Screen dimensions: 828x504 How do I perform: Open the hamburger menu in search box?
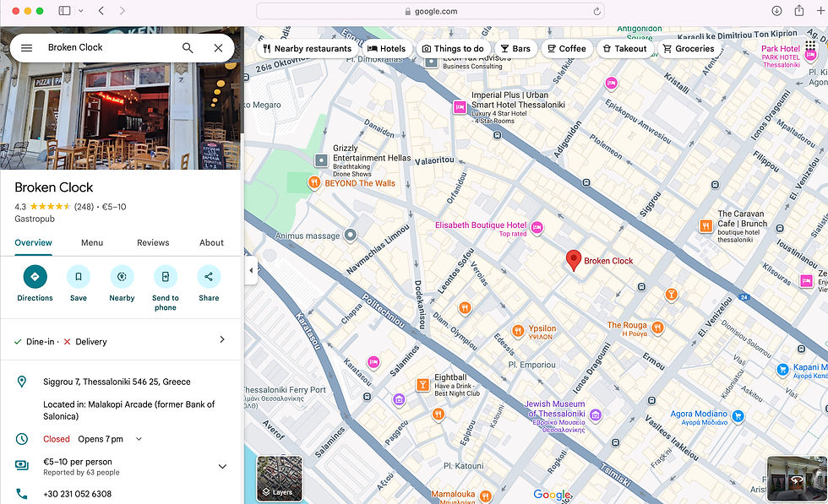pyautogui.click(x=26, y=48)
